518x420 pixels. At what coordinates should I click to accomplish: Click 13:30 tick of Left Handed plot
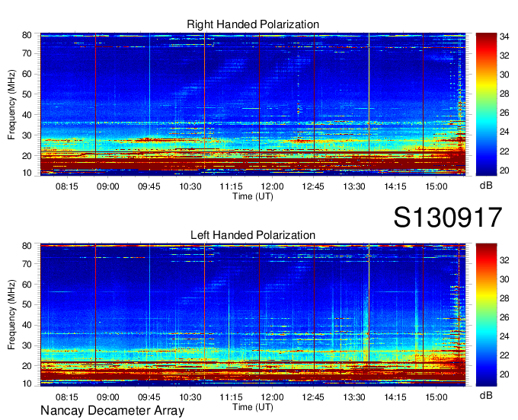pyautogui.click(x=354, y=397)
